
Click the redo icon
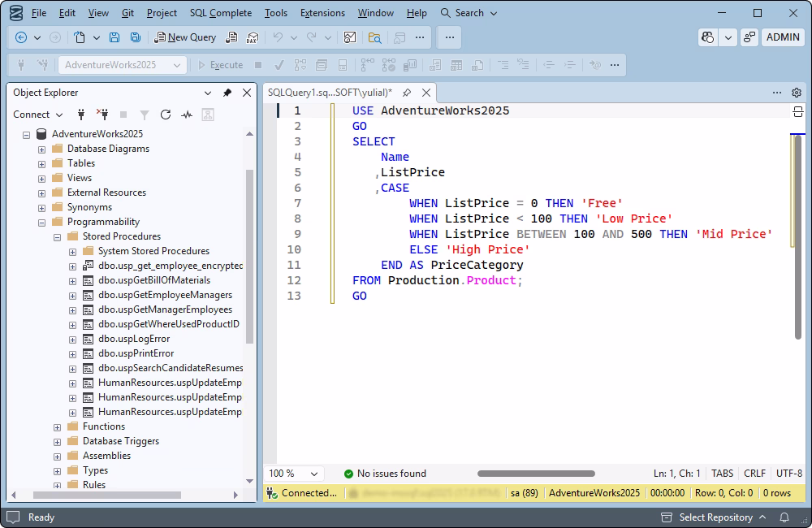coord(311,37)
